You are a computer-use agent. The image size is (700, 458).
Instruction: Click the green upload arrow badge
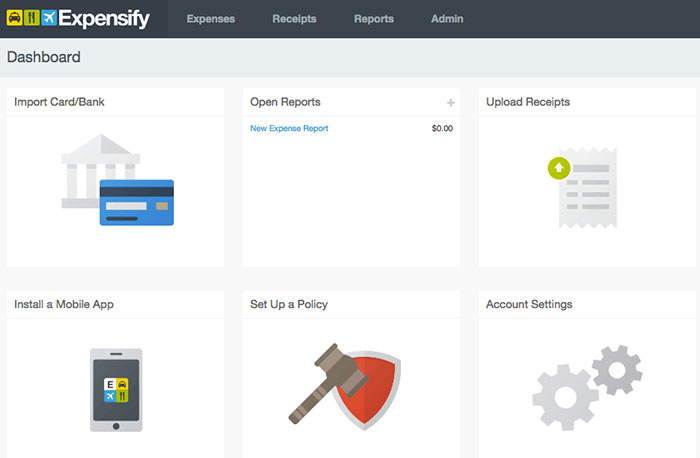pos(558,169)
